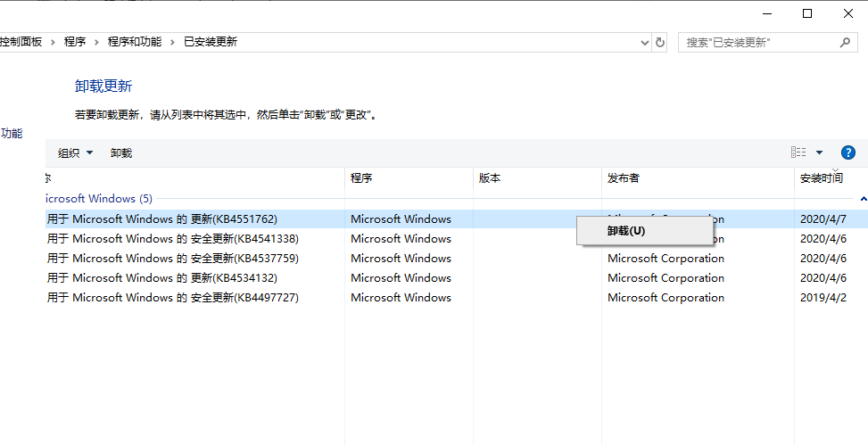The height and width of the screenshot is (445, 868).
Task: Click 控制面板 breadcrumb item
Action: tap(22, 42)
